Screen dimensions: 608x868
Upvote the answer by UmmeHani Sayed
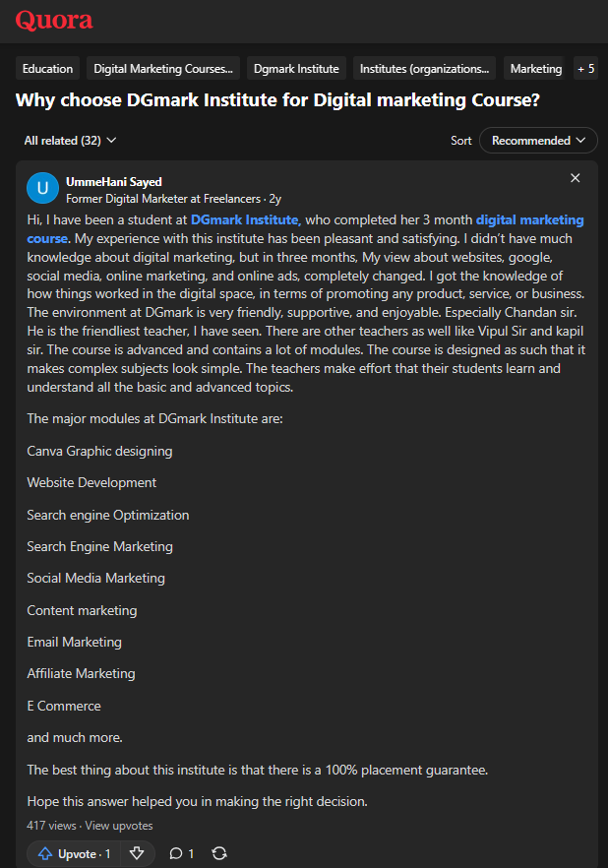point(74,853)
